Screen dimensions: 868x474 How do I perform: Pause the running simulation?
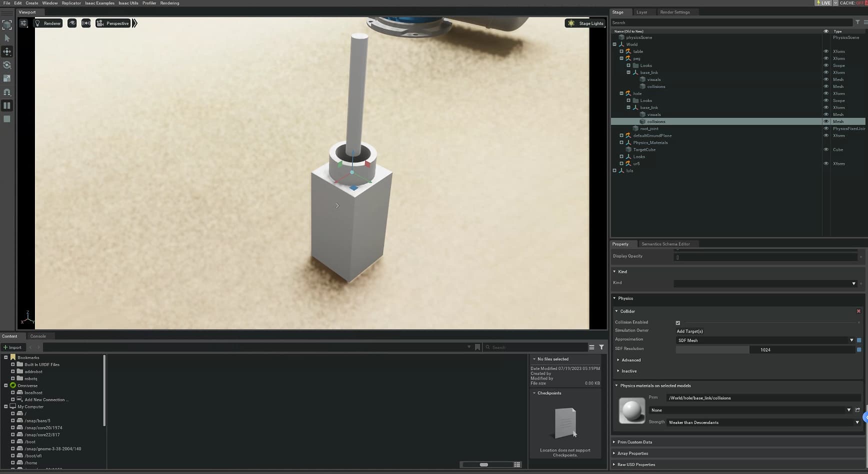click(7, 105)
